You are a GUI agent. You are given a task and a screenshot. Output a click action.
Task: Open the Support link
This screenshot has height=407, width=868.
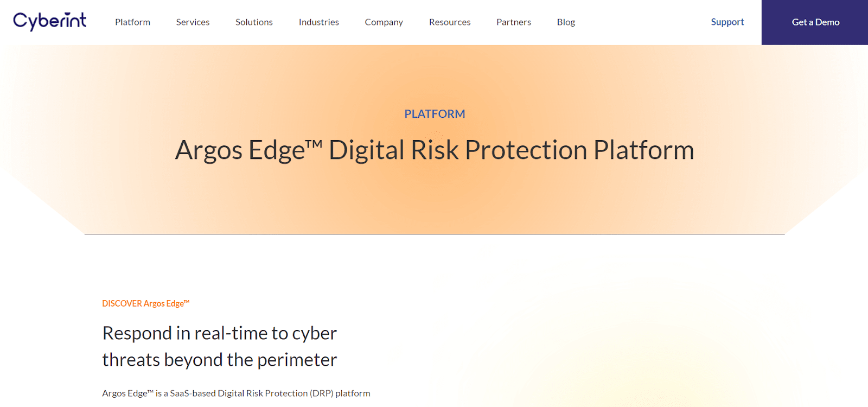pos(727,22)
